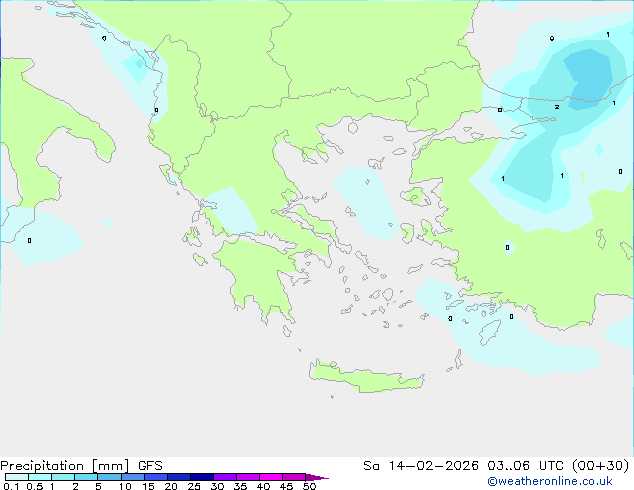The width and height of the screenshot is (634, 490).
Task: Click the 10–15 mm legend swatch
Action: click(x=133, y=477)
